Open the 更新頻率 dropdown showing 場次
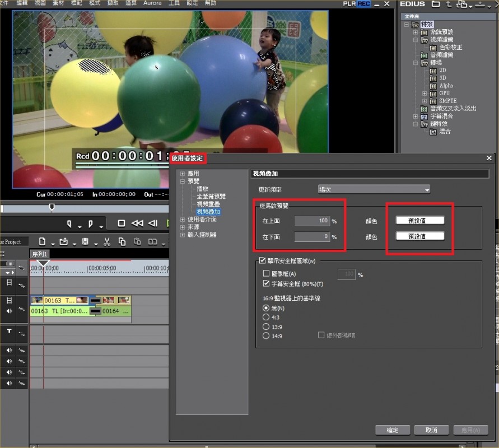This screenshot has height=448, width=499. pos(374,189)
